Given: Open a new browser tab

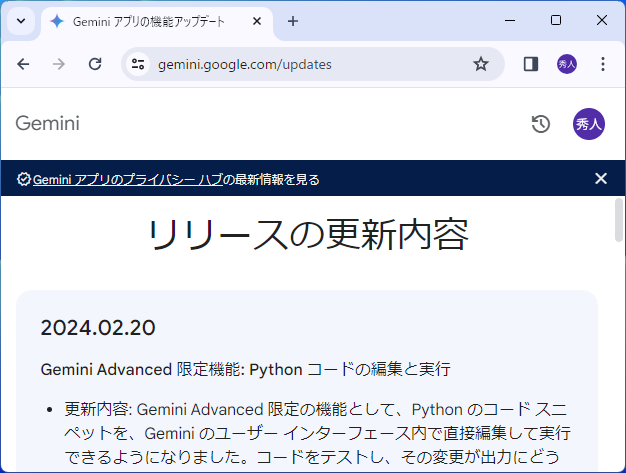Looking at the screenshot, I should pyautogui.click(x=293, y=21).
